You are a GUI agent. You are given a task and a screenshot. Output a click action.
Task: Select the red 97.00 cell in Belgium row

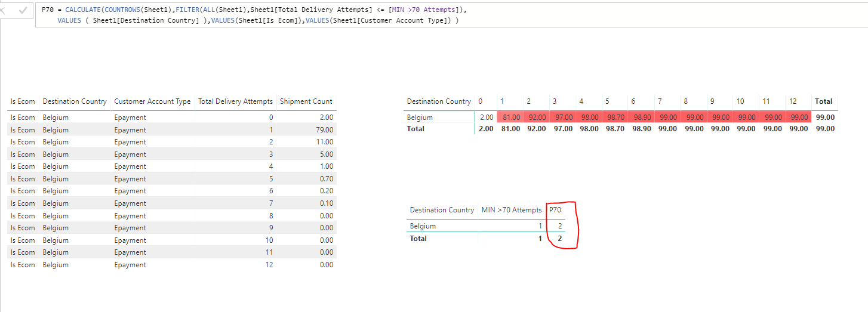(563, 118)
